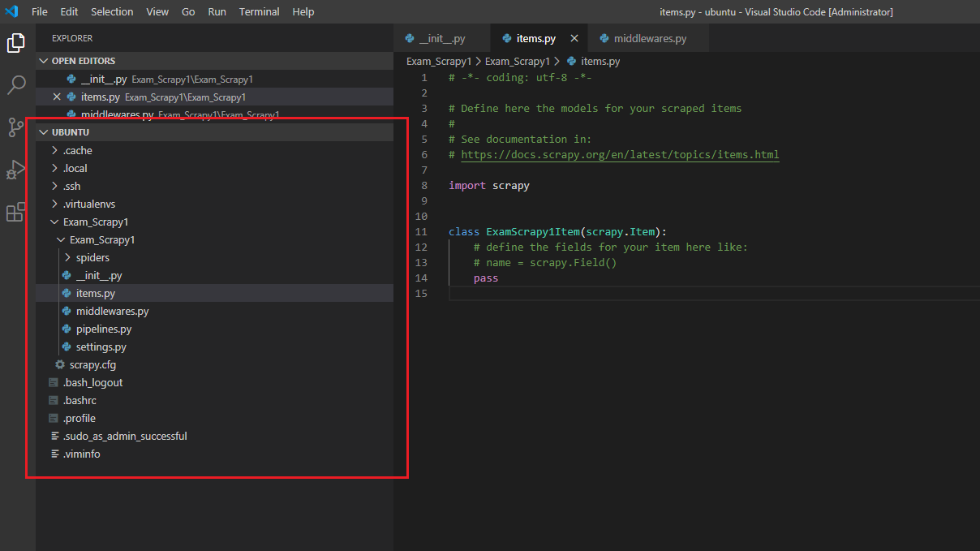Click Python icon on middlewares.py tab
This screenshot has height=551, width=980.
coord(604,38)
